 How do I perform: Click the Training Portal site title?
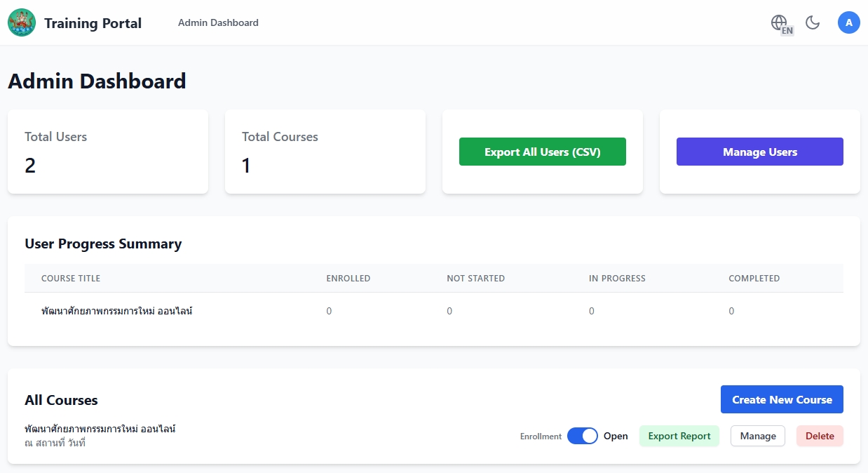coord(93,23)
